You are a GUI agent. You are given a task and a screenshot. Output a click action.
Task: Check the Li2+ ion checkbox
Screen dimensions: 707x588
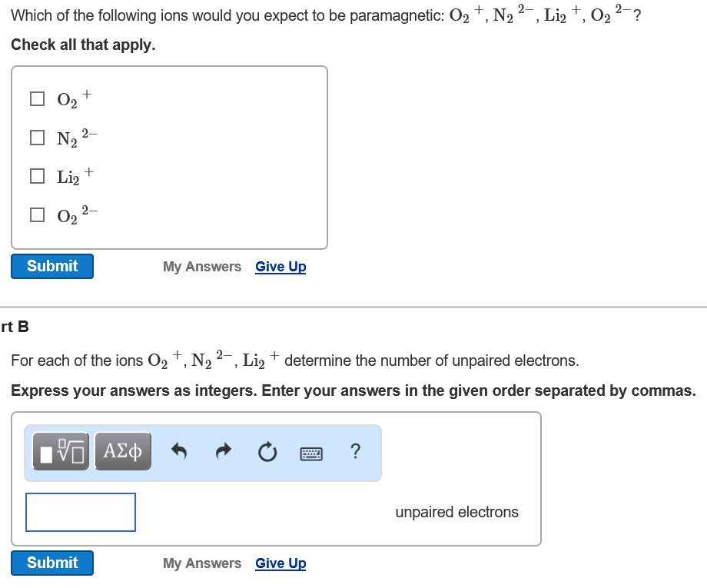(37, 175)
